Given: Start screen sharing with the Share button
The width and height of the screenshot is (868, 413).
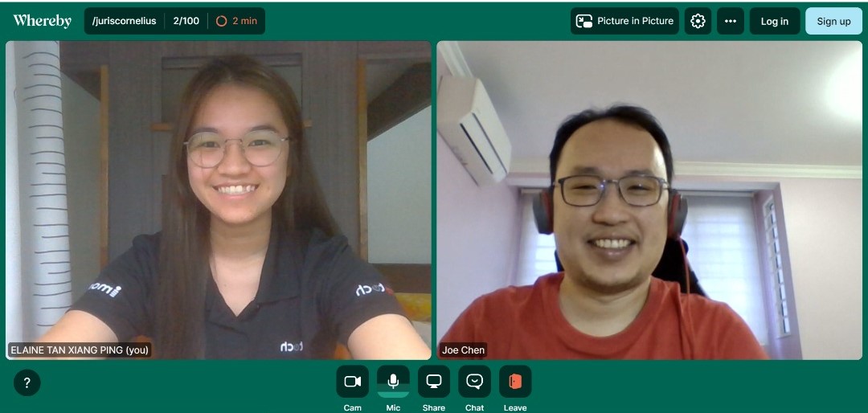Looking at the screenshot, I should click(434, 382).
